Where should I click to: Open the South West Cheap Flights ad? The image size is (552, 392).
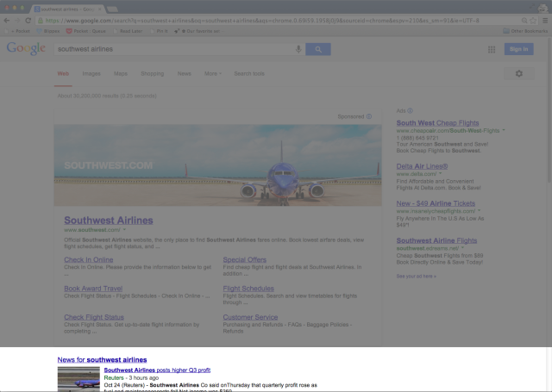[437, 123]
